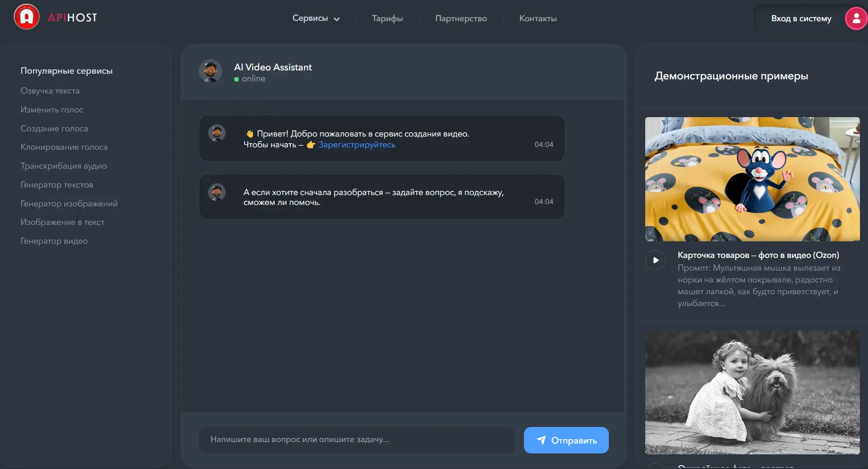868x469 pixels.
Task: Click the APIHOST logo icon
Action: coord(27,17)
